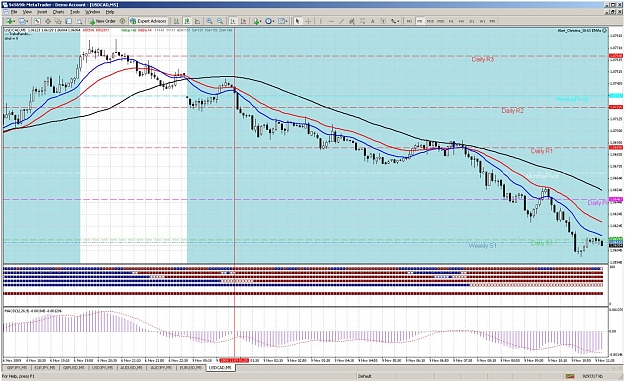Switch to the USDJPY,M5 chart tab
The image size is (625, 381).
(x=102, y=367)
